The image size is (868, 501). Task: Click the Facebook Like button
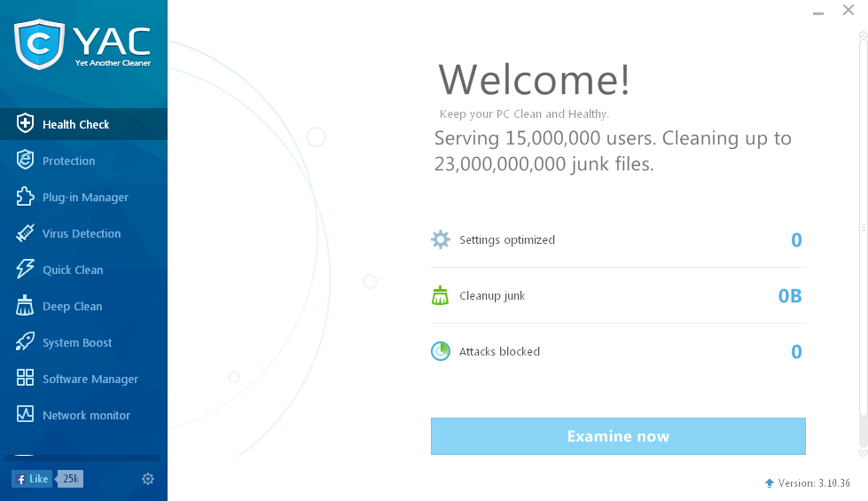tap(32, 479)
